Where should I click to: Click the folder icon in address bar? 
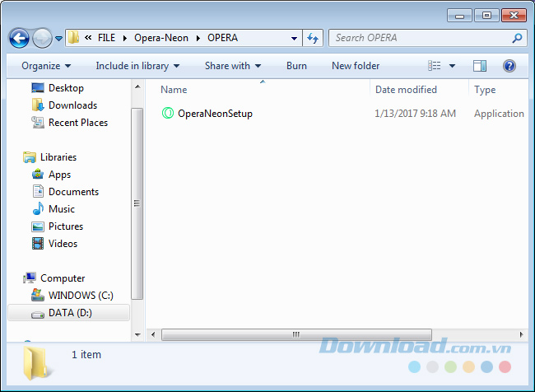[73, 38]
